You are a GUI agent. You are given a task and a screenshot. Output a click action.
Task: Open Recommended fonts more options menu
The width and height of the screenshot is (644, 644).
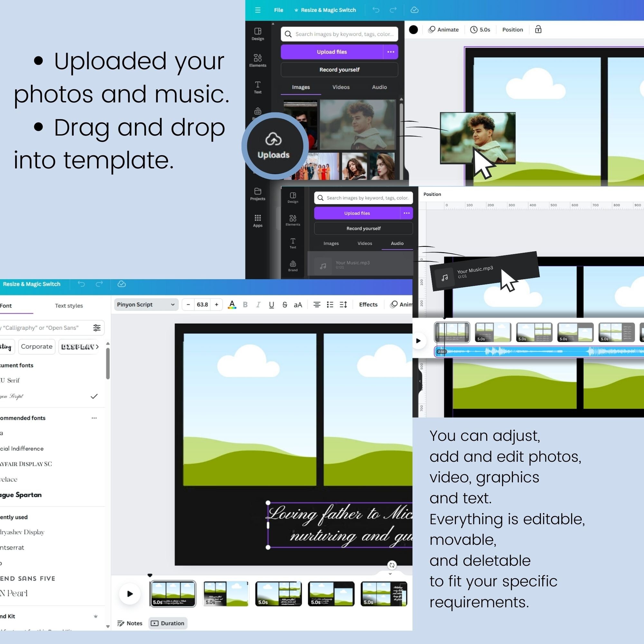pos(94,418)
